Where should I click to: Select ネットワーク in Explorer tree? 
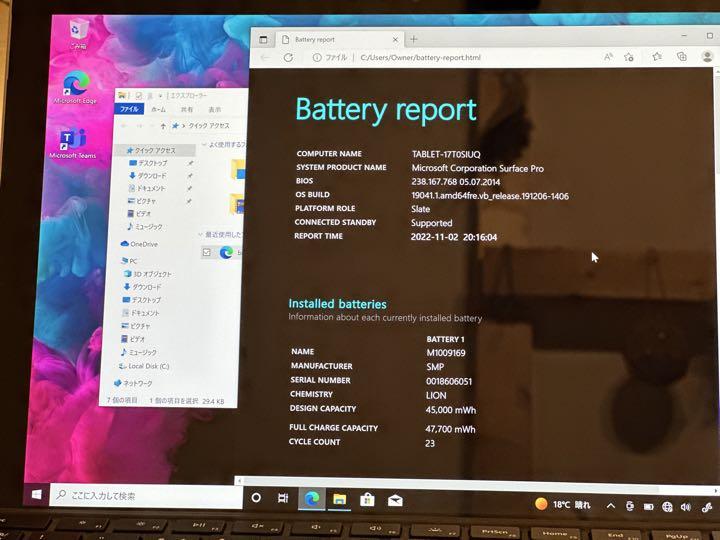[134, 382]
